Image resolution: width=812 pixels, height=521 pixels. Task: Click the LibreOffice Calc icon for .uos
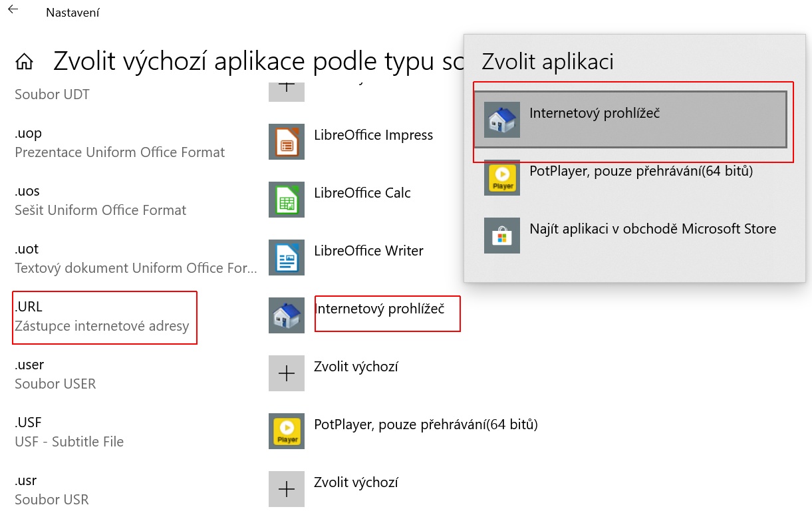[287, 200]
